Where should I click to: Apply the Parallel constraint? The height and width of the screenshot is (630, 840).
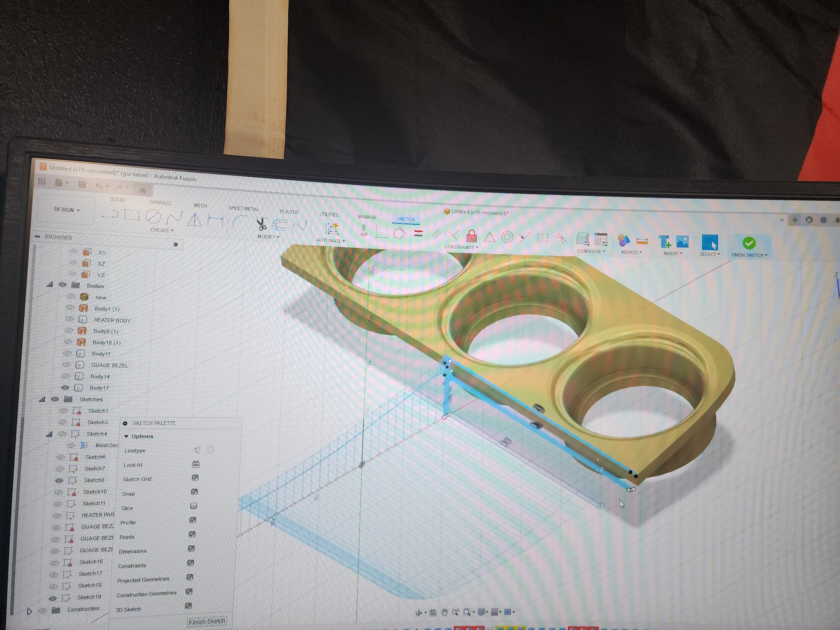[x=436, y=234]
